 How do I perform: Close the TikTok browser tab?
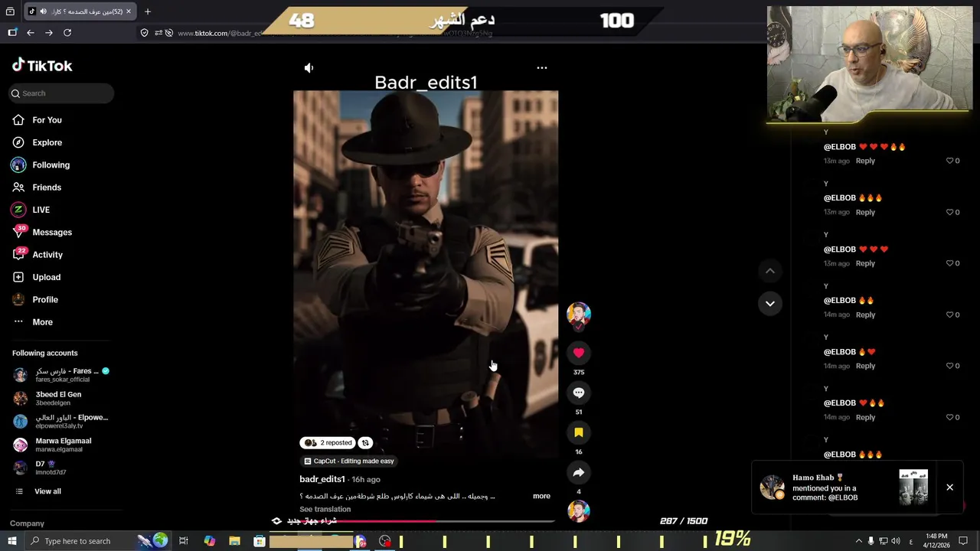[129, 11]
